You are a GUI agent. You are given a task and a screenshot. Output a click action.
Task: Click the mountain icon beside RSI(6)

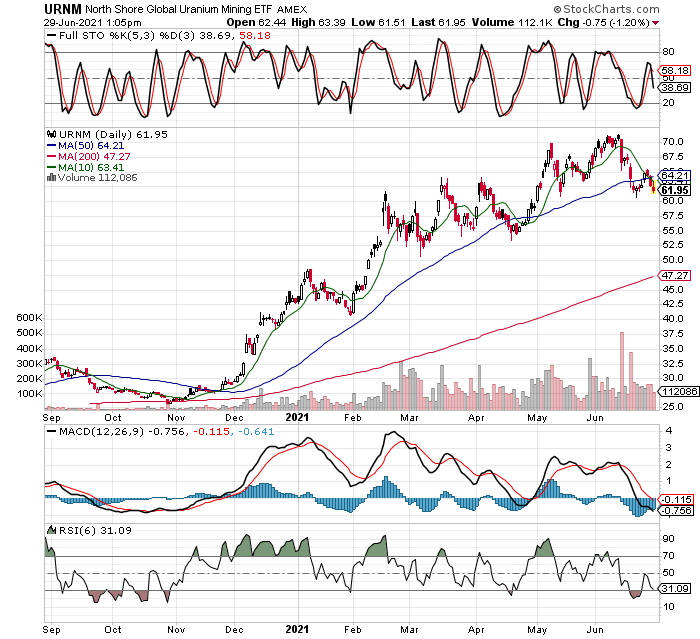52,530
